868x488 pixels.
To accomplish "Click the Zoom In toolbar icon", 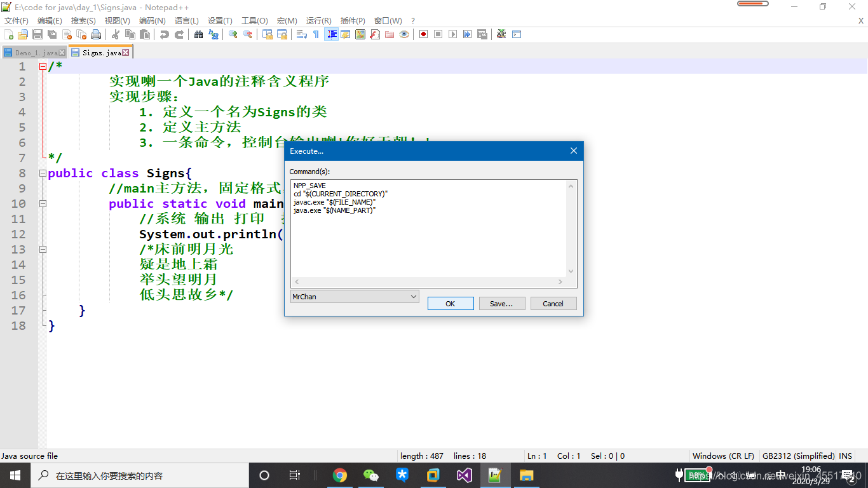I will point(233,34).
